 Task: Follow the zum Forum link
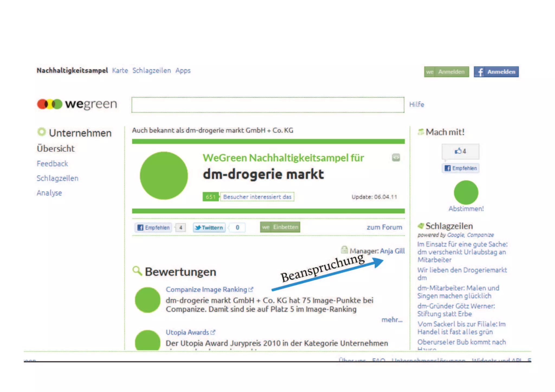coord(384,227)
